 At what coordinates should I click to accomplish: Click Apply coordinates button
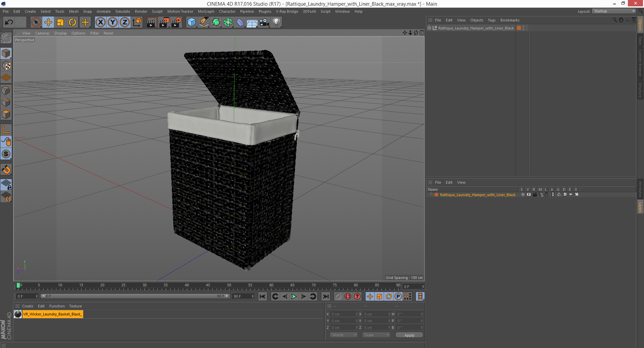409,335
